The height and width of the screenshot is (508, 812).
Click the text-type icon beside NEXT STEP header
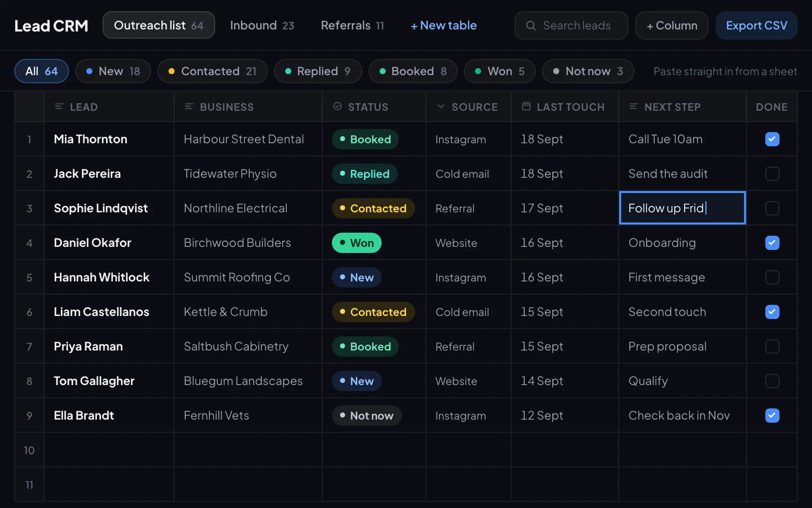tap(633, 107)
